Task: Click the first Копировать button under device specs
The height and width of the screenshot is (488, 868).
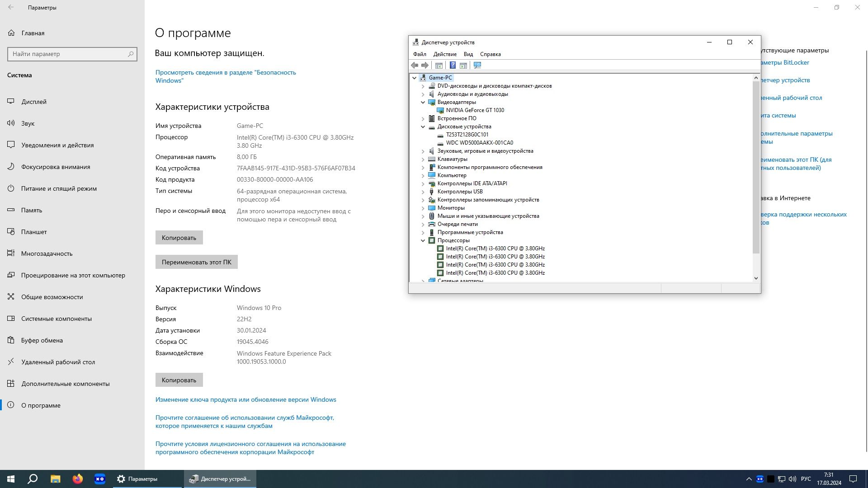Action: tap(179, 238)
